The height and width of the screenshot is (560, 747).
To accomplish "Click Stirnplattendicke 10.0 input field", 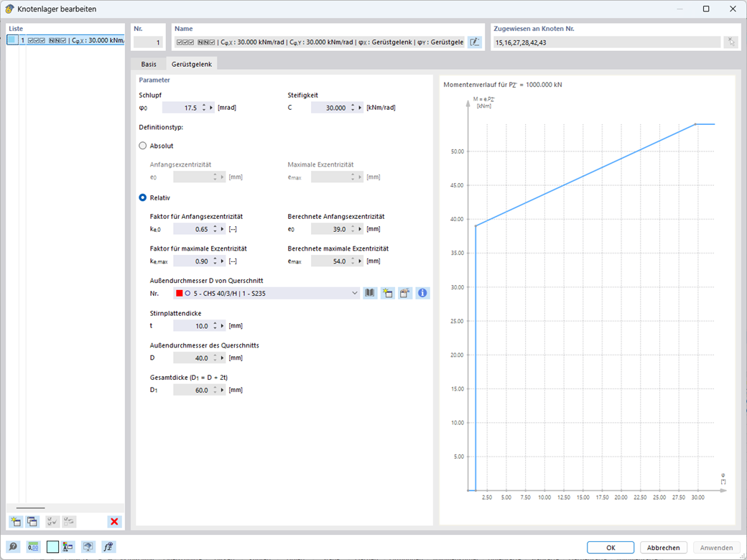I will click(192, 326).
